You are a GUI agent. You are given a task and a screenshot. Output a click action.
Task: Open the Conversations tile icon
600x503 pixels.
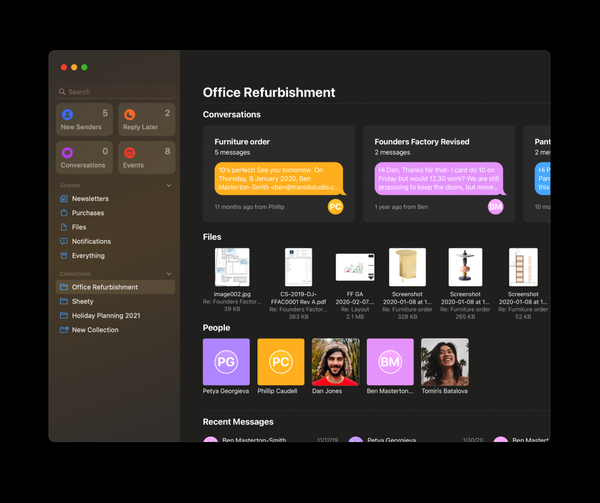tap(66, 152)
